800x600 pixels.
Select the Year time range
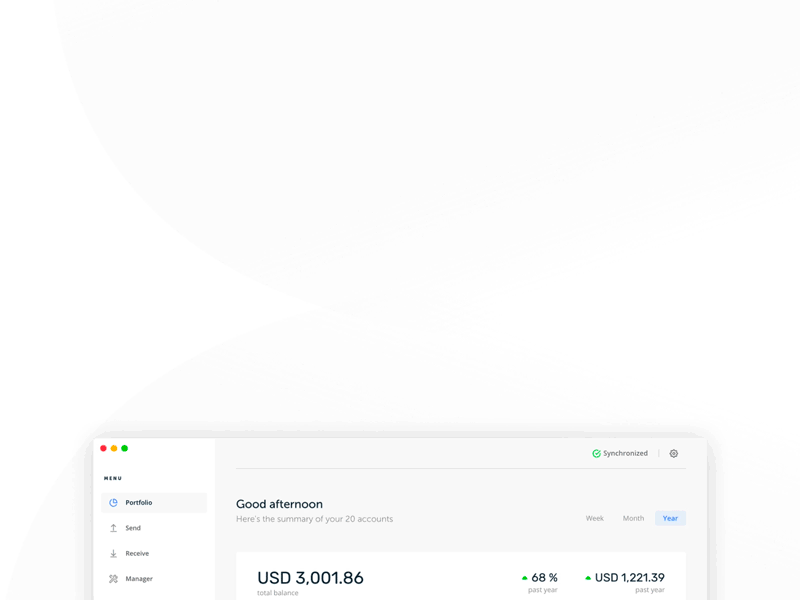(670, 518)
